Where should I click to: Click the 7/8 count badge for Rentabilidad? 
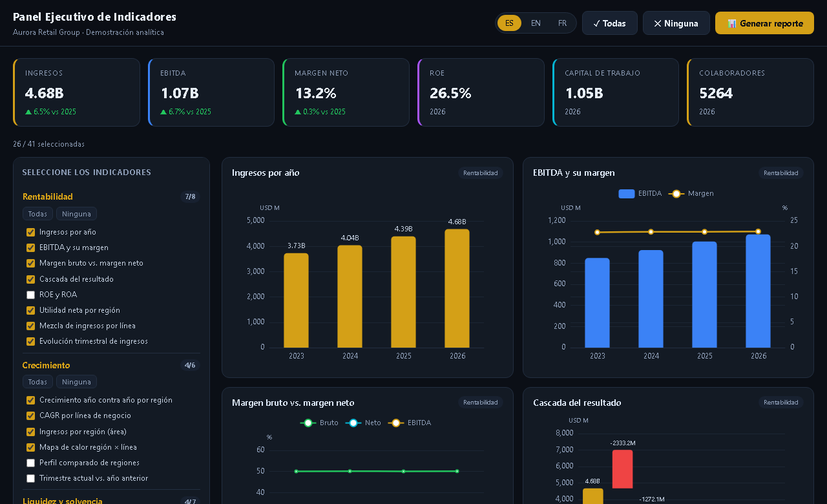click(x=191, y=197)
